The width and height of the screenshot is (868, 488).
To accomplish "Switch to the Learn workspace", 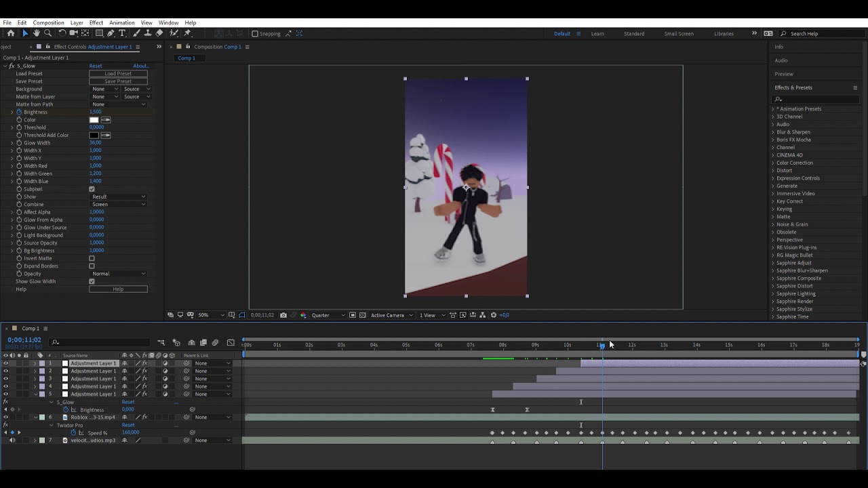I will [x=597, y=33].
